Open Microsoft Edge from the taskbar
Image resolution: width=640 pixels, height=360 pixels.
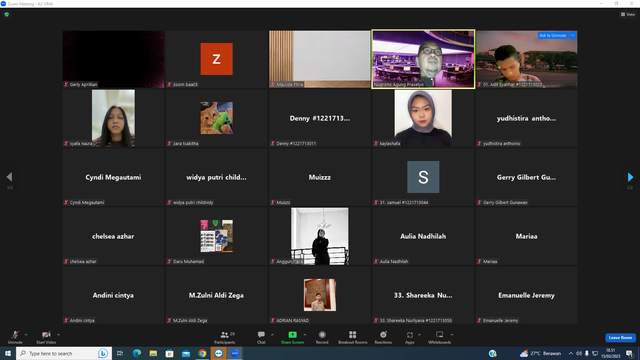[137, 353]
